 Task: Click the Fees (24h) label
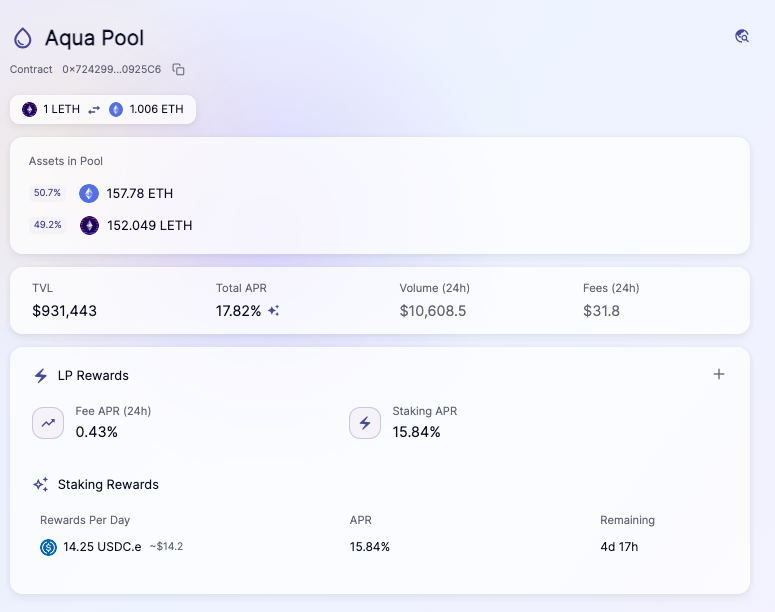point(611,288)
